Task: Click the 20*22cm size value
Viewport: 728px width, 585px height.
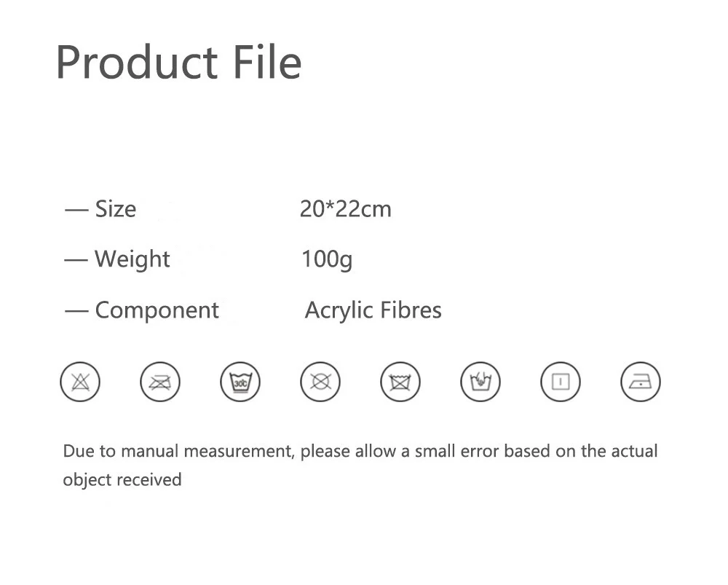Action: [345, 209]
